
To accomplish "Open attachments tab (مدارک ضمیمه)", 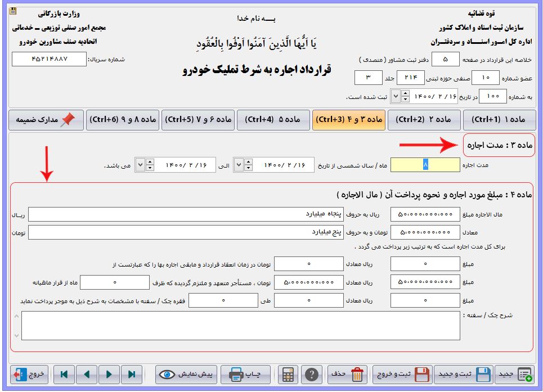I will [46, 120].
